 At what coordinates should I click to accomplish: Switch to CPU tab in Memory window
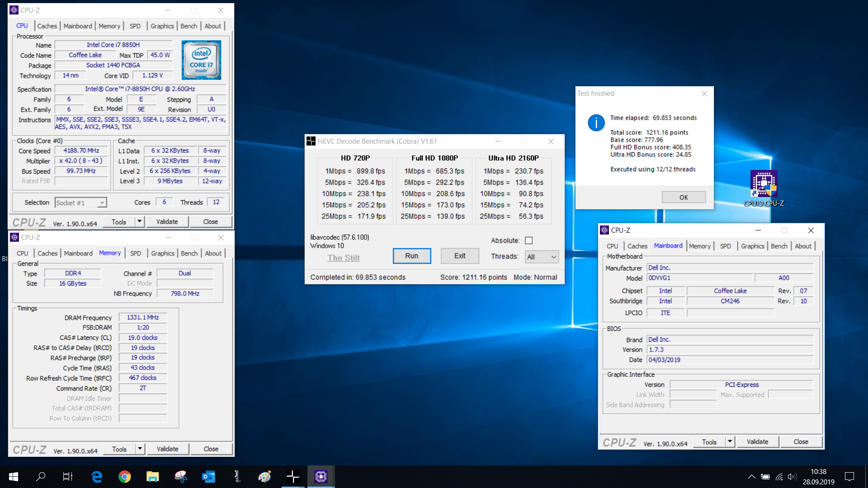click(x=23, y=253)
